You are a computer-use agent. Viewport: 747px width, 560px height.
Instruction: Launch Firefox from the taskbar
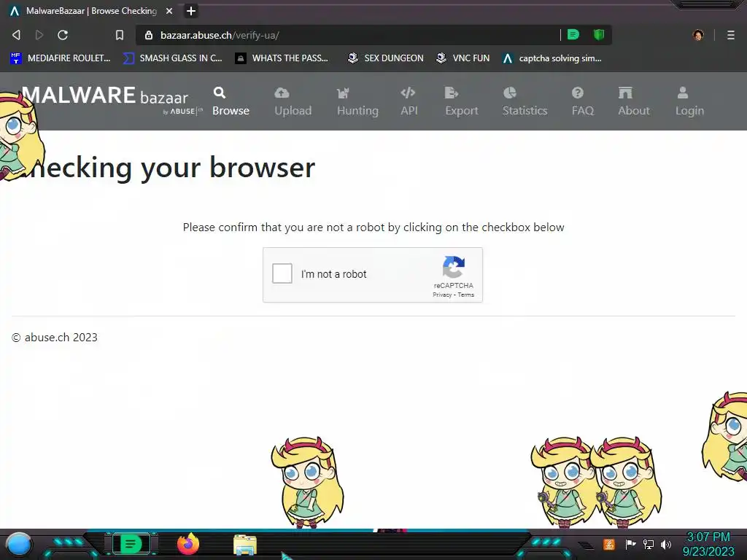point(188,544)
